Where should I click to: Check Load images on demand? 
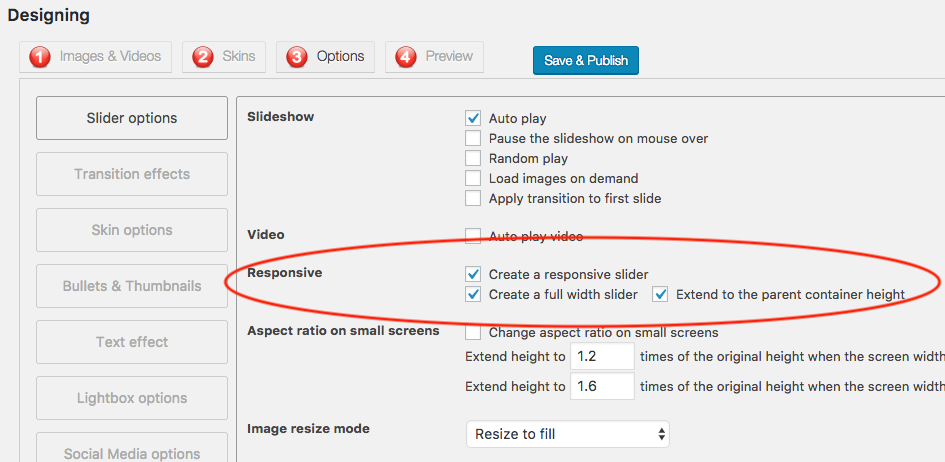(x=474, y=178)
